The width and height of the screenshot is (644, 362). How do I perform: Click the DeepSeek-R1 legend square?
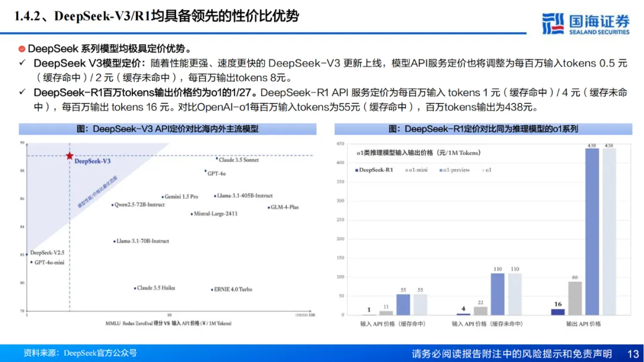point(357,170)
